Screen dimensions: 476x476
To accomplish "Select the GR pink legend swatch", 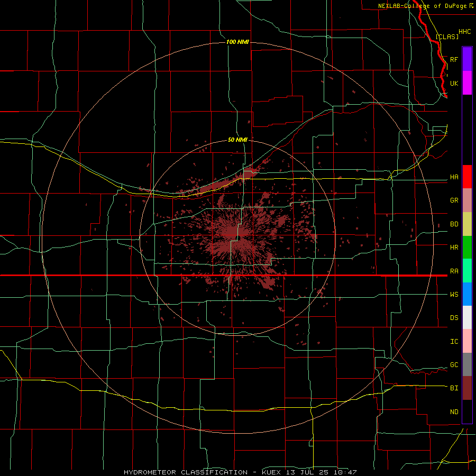I will [x=467, y=200].
